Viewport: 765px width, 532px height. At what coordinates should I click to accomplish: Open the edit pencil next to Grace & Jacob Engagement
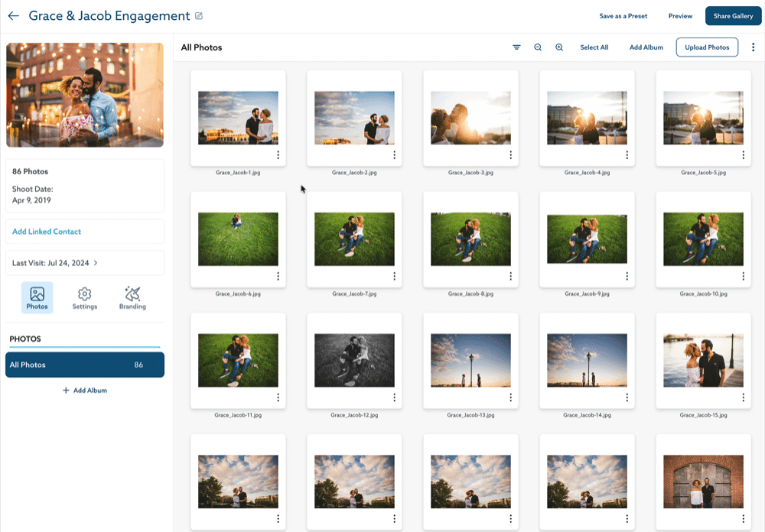[x=200, y=15]
